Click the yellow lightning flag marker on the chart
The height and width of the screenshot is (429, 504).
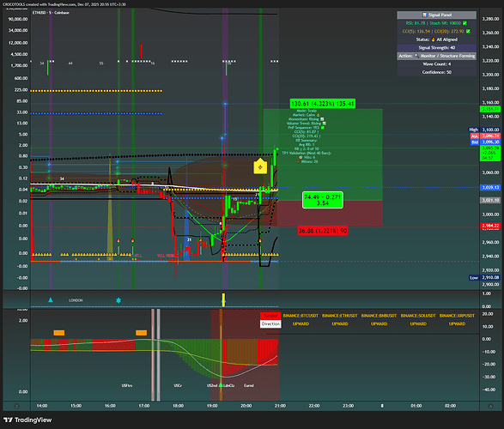coord(260,166)
